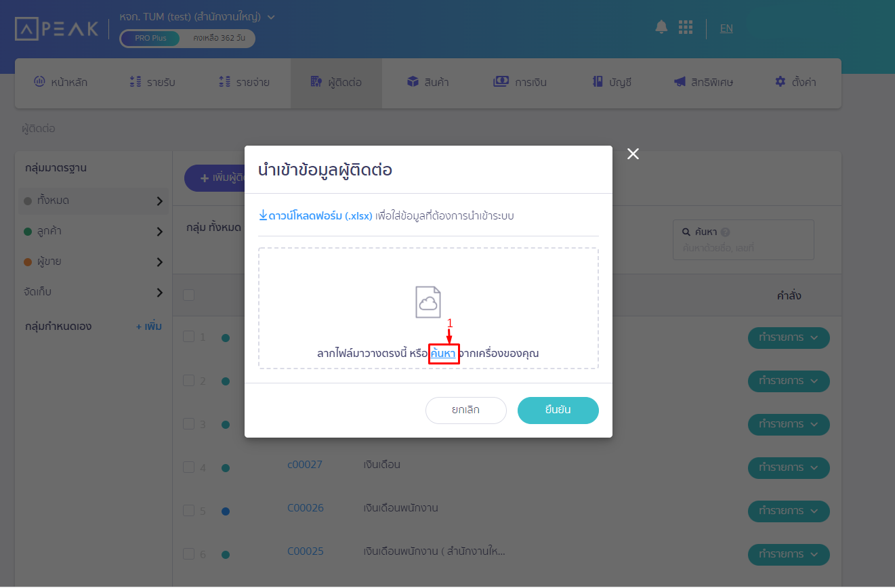The height and width of the screenshot is (588, 895).
Task: Open the สินค้า menu
Action: (x=428, y=83)
